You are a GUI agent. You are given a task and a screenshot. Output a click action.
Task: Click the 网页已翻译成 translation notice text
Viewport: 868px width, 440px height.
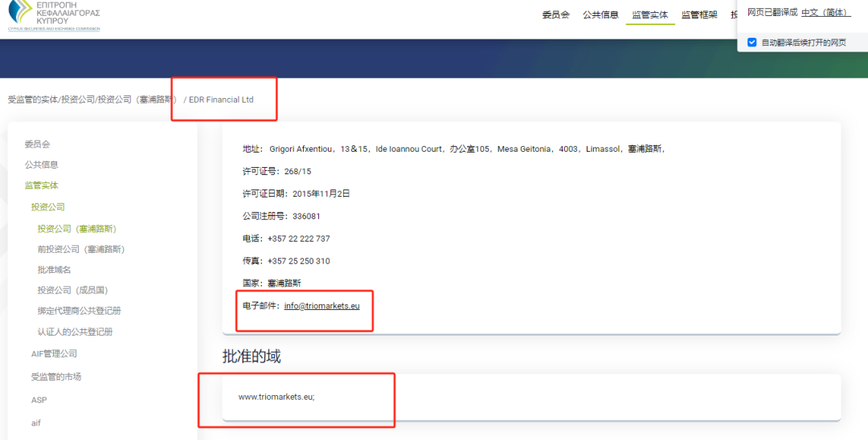point(772,12)
